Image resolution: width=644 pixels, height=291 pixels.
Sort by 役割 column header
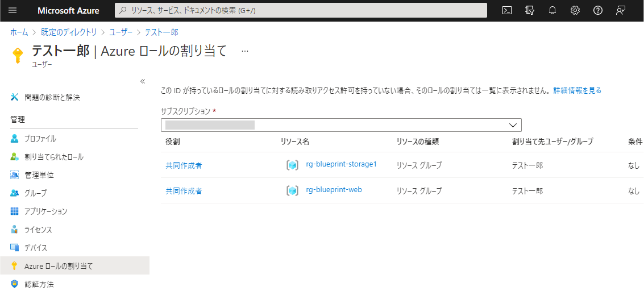click(173, 142)
